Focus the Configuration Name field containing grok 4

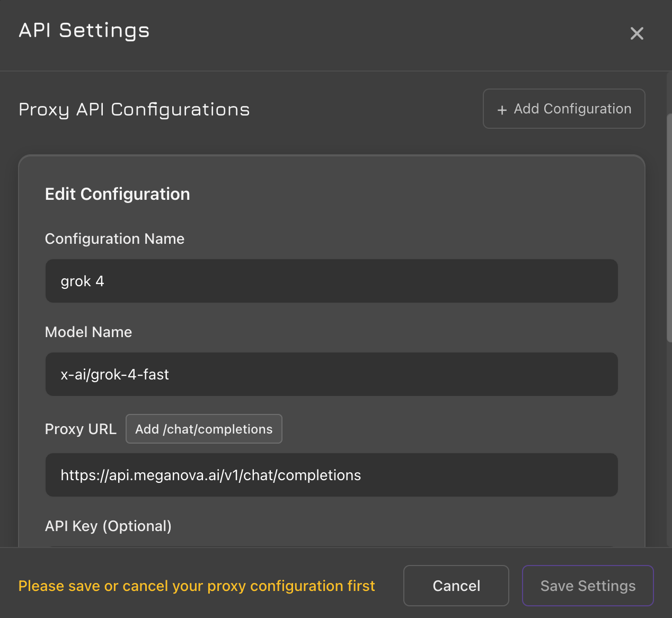331,281
